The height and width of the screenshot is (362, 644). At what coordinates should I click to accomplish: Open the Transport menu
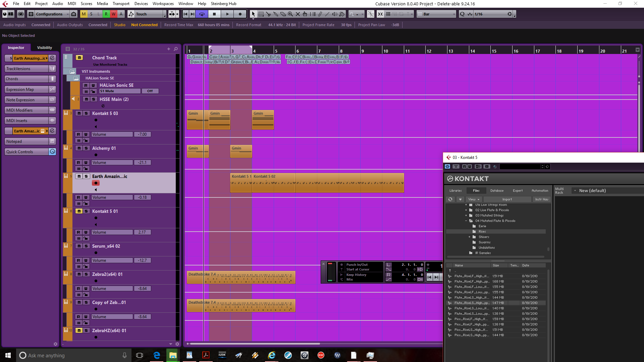point(121,4)
